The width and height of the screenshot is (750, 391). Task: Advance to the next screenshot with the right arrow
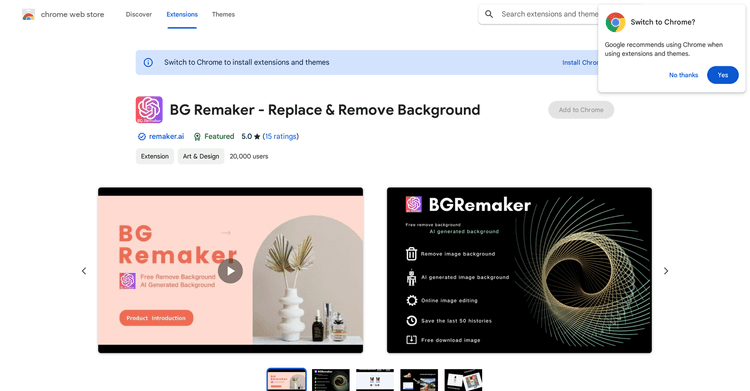coord(666,271)
